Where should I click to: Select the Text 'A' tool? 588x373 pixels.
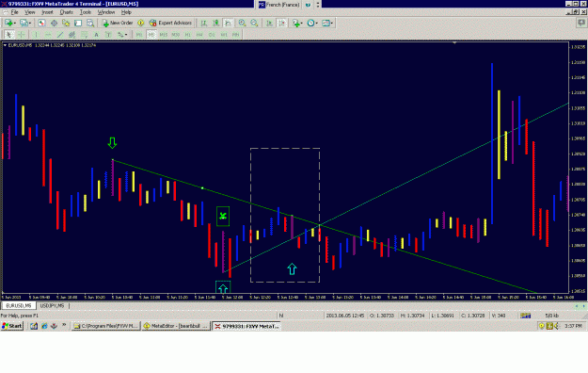(x=96, y=35)
